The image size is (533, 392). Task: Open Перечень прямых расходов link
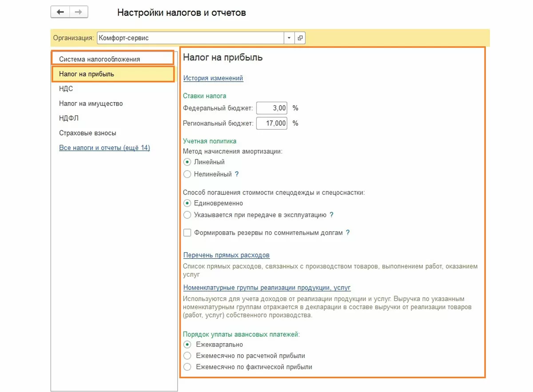pos(227,255)
